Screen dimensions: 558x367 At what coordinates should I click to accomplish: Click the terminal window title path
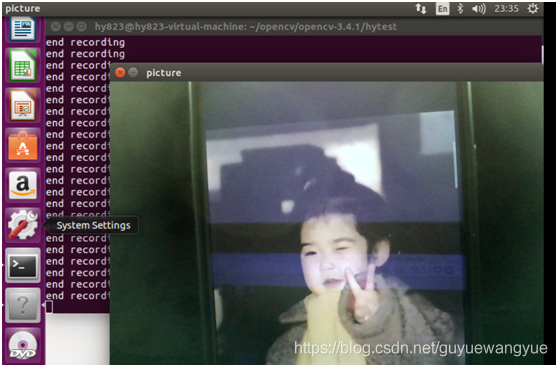[x=246, y=27]
